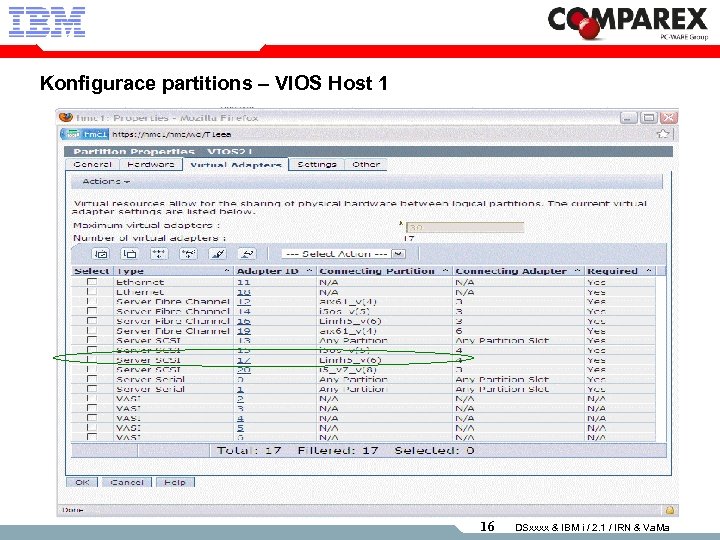Open the Actions menu dropdown

pos(106,181)
